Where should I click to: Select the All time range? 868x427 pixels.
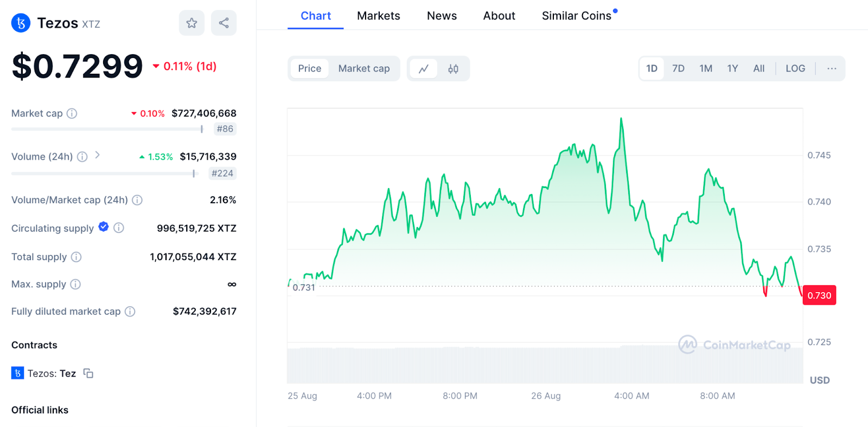click(759, 69)
